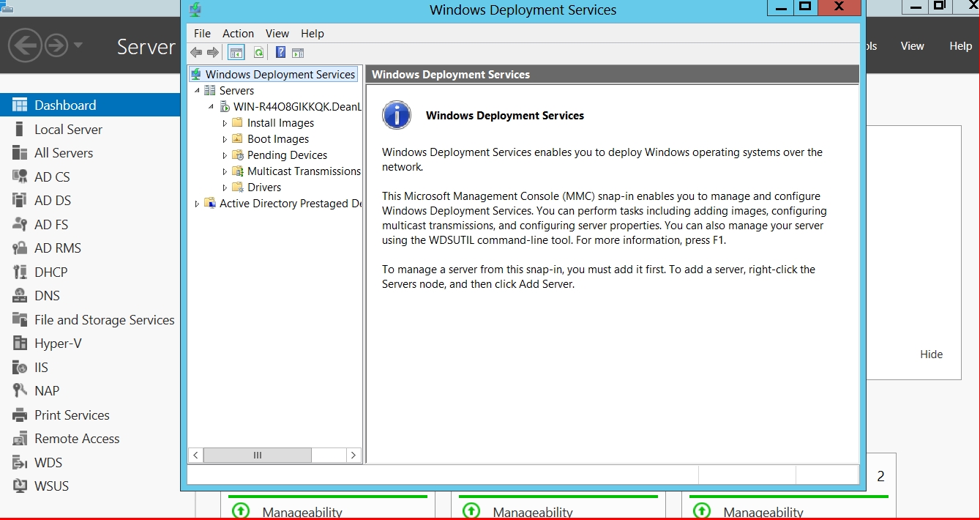
Task: Click the server node icon for WIN-R44O8GIKKQK
Action: (224, 107)
